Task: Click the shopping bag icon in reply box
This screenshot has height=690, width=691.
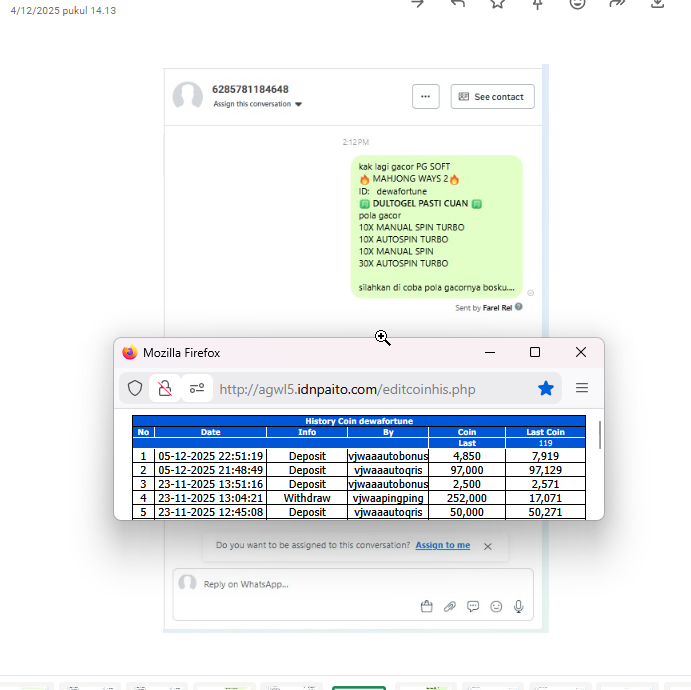Action: pyautogui.click(x=426, y=607)
